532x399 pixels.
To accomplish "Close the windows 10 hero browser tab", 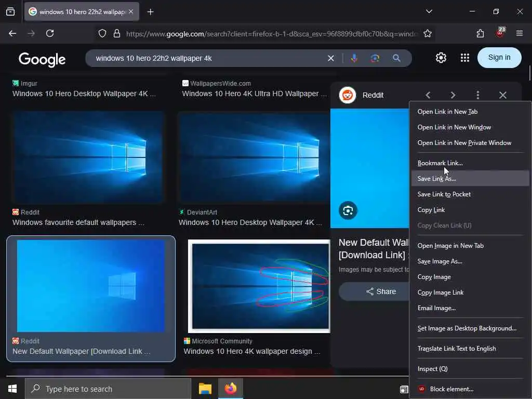I will 131,11.
